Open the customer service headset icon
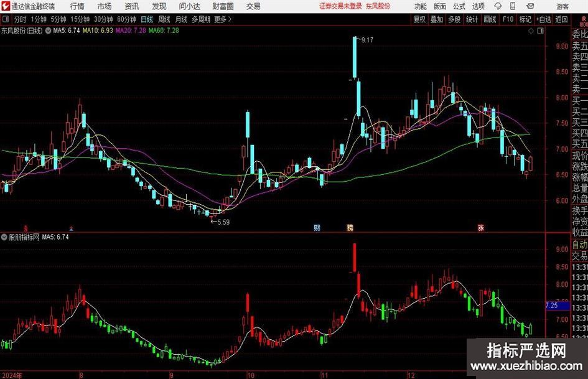Viewport: 588px width, 379px height. [x=498, y=6]
